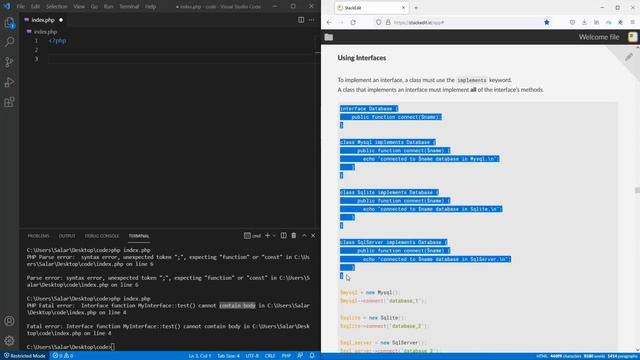Open the Selection menu
This screenshot has width=640, height=360.
56,7
